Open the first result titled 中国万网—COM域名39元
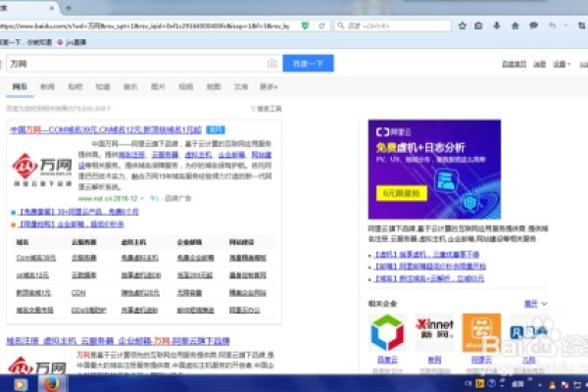The width and height of the screenshot is (588, 392). click(x=106, y=129)
